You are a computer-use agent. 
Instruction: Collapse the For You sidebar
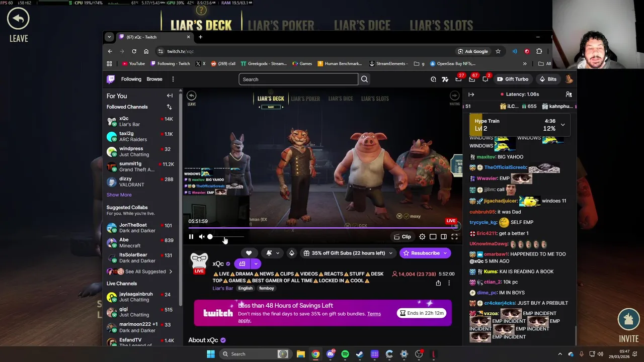click(x=170, y=96)
